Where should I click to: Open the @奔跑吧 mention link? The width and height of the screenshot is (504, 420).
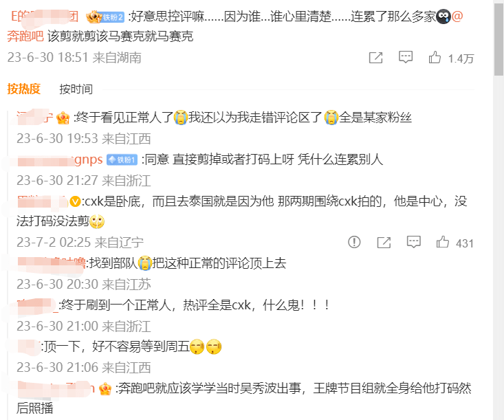pyautogui.click(x=25, y=36)
